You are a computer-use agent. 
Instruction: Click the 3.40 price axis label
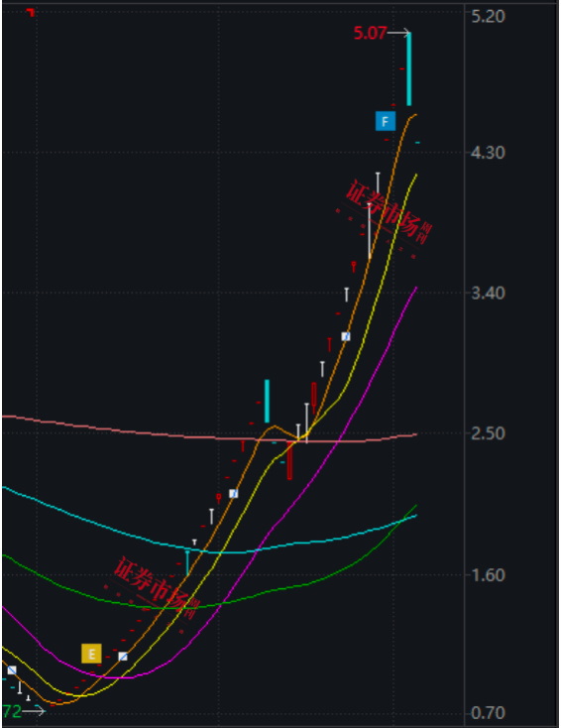point(488,293)
